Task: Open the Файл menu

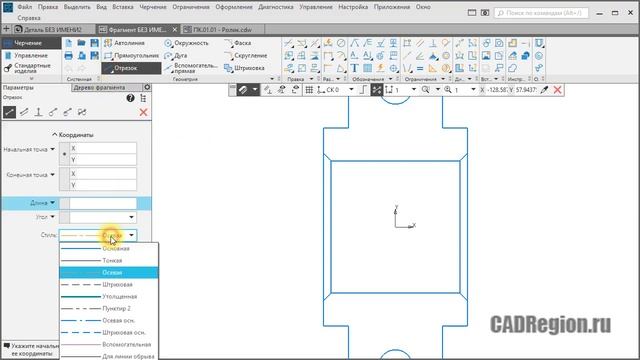Action: 24,7
